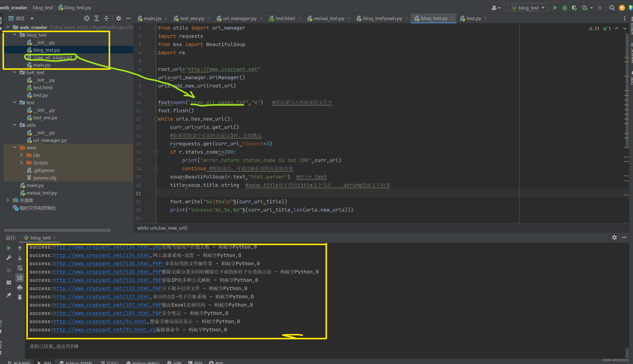Image resolution: width=633 pixels, height=364 pixels.
Task: Toggle soft-wrap in run console
Action: 20,268
